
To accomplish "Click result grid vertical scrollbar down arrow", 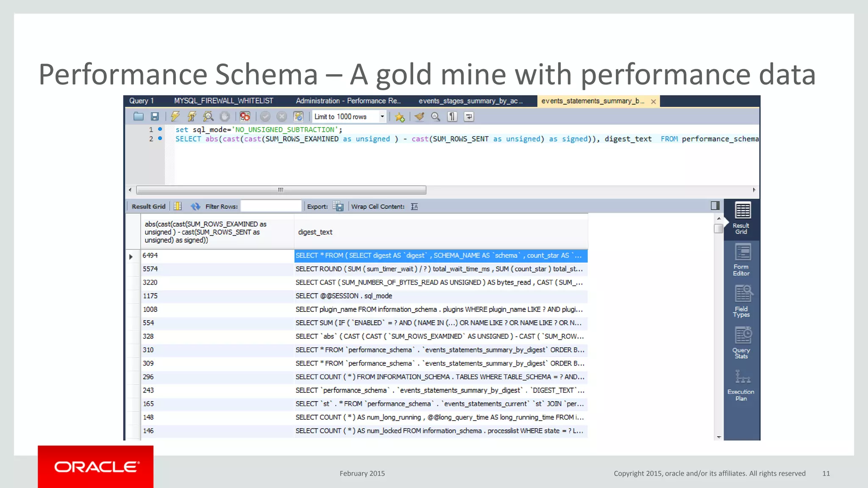I will [718, 437].
